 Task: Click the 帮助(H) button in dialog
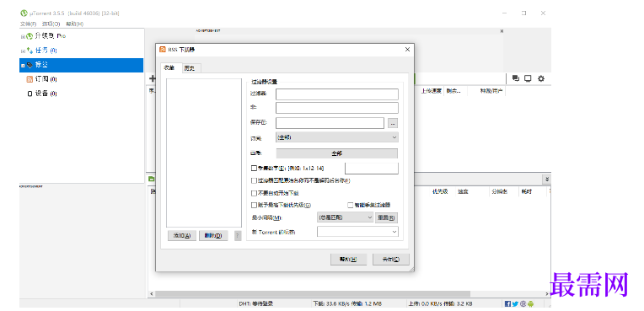pyautogui.click(x=348, y=260)
